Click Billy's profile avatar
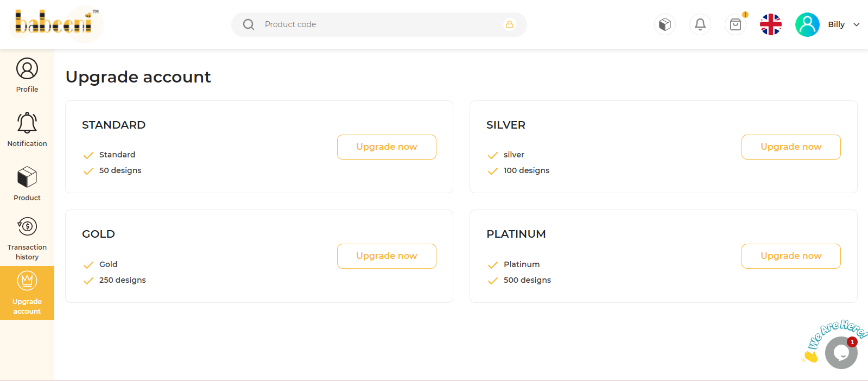This screenshot has width=868, height=381. tap(807, 24)
